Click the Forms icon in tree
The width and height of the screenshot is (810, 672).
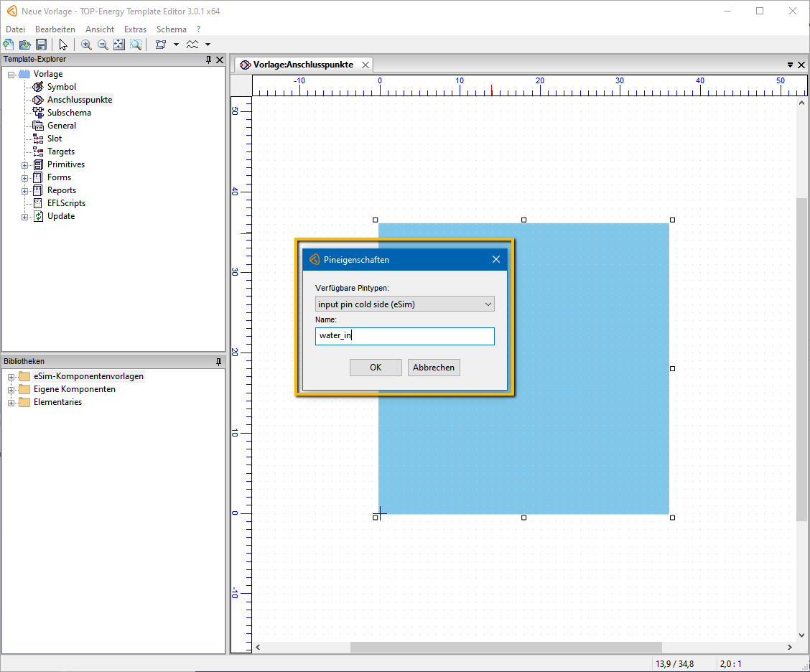(38, 177)
